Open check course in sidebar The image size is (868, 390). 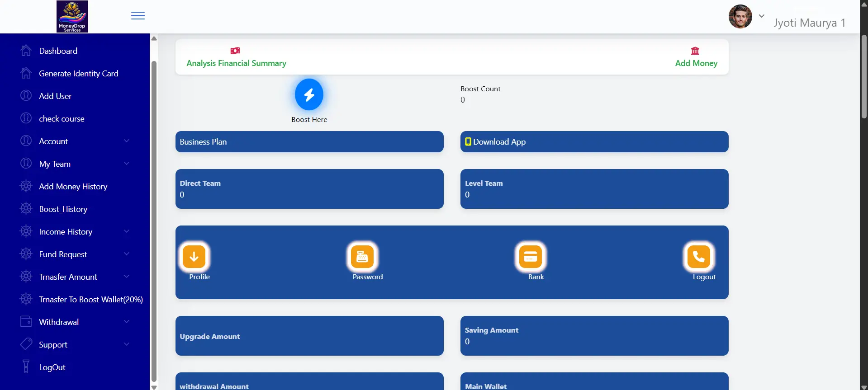pos(62,119)
